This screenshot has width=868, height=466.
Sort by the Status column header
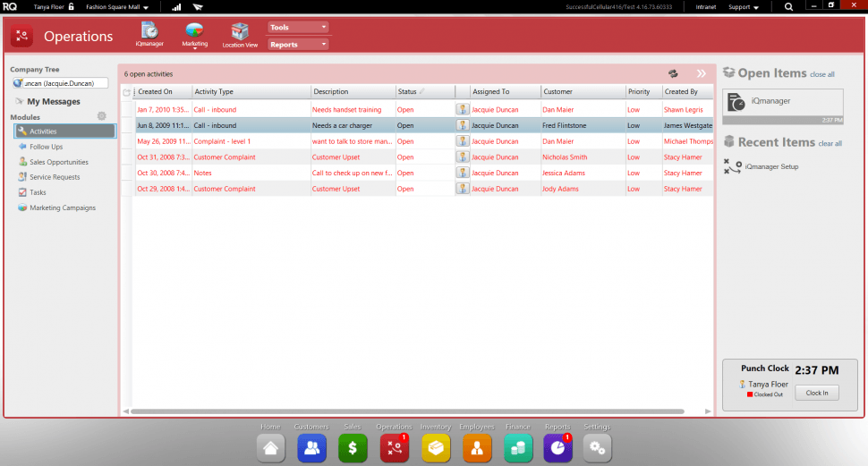pyautogui.click(x=425, y=92)
